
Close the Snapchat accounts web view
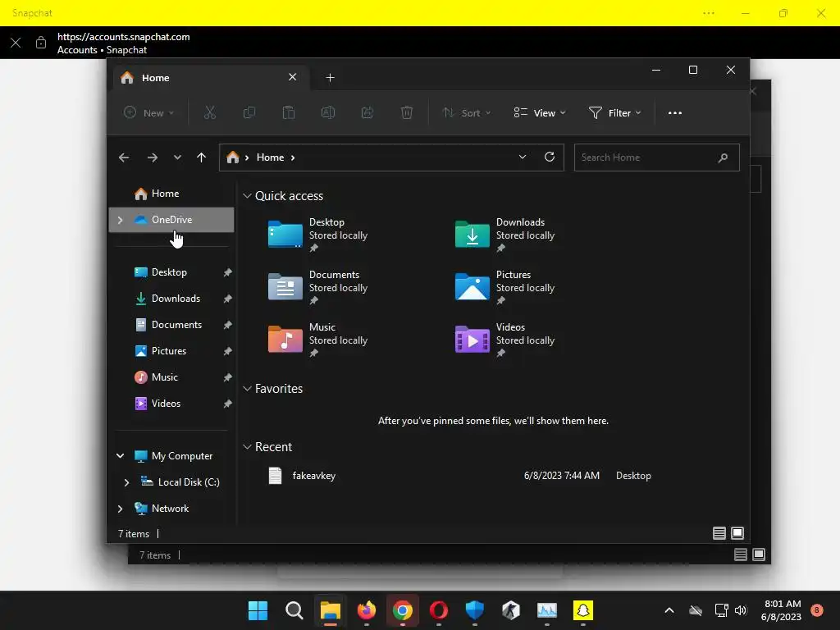[x=16, y=43]
